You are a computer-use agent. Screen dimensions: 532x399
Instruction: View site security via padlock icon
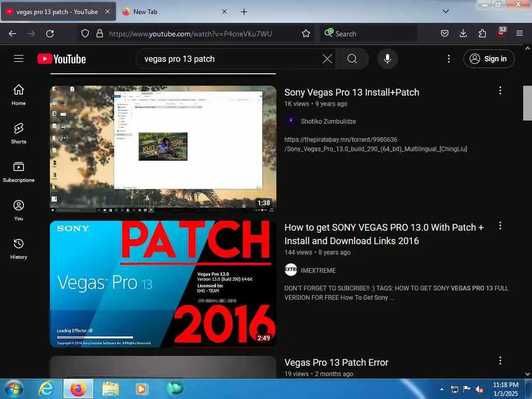[99, 33]
